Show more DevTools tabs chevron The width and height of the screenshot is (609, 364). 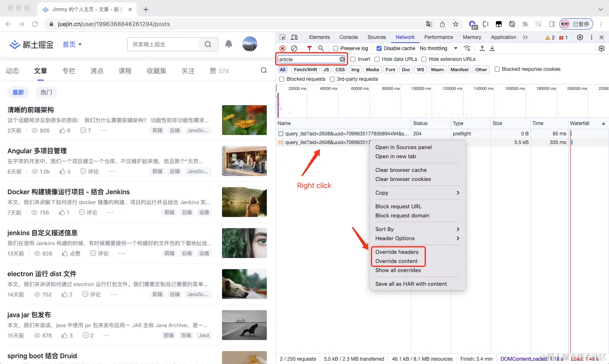click(x=525, y=37)
